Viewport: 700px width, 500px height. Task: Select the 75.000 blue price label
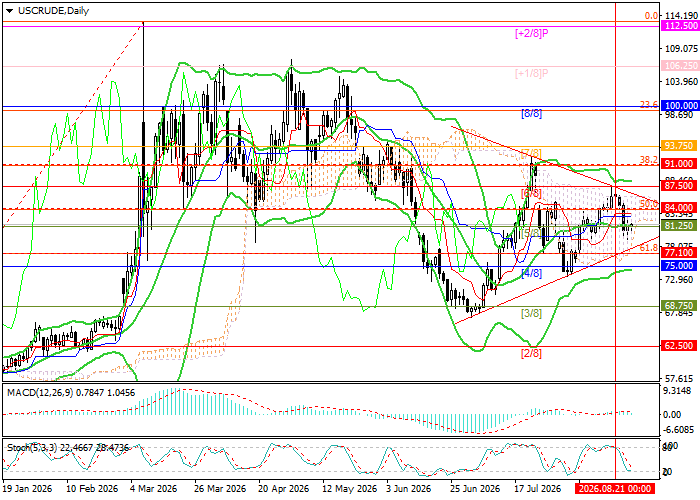(x=679, y=266)
